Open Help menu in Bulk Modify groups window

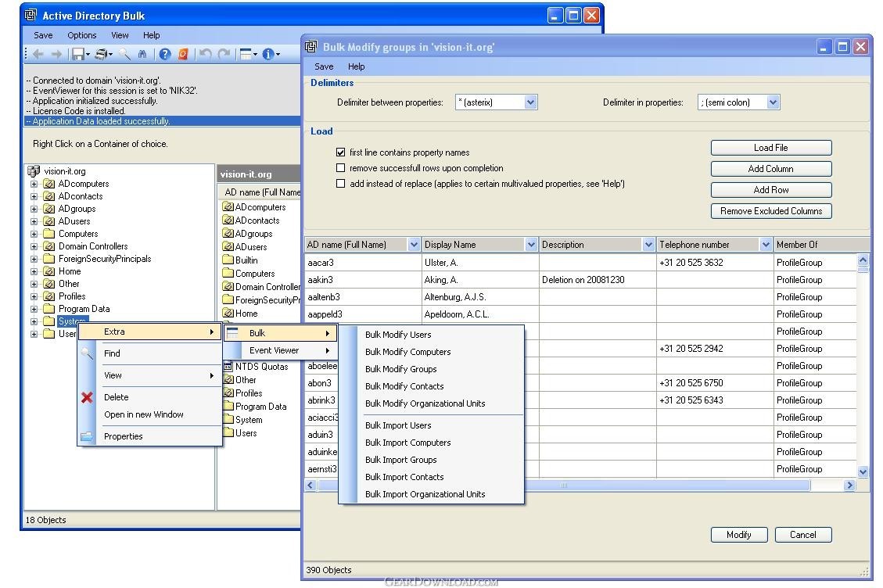[357, 66]
